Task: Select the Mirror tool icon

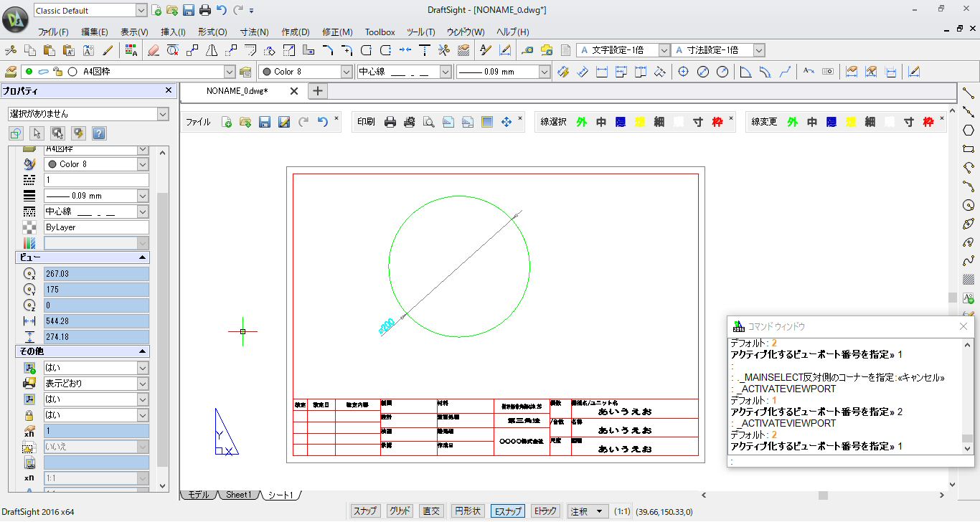Action: [x=212, y=50]
